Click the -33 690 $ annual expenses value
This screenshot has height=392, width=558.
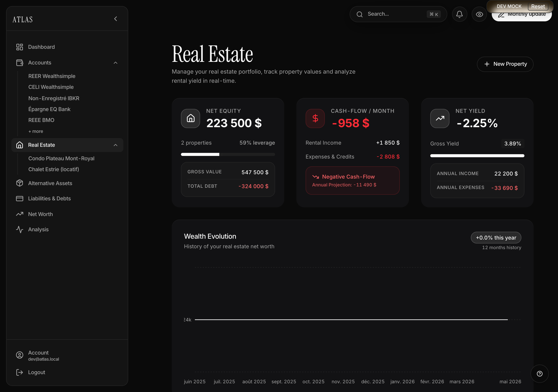[x=504, y=188]
